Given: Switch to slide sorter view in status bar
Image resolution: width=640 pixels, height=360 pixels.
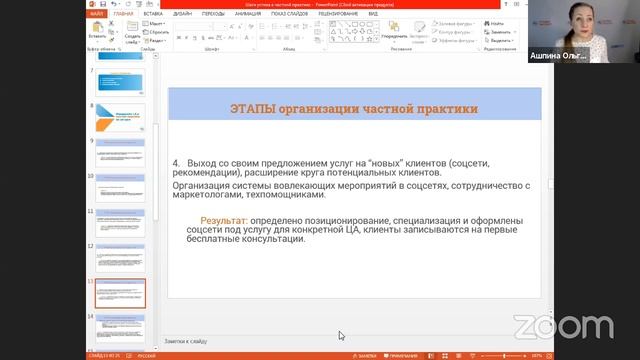Looking at the screenshot, I should click(x=445, y=356).
